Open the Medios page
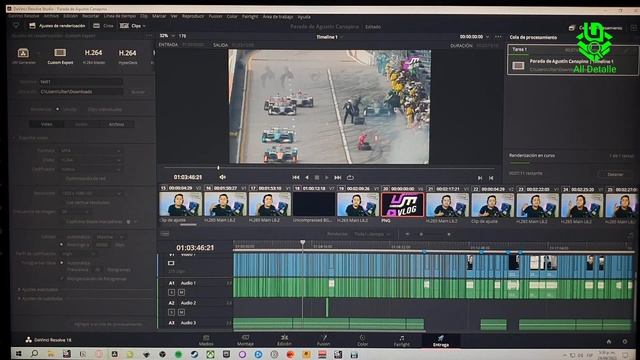This screenshot has height=360, width=640. 206,340
